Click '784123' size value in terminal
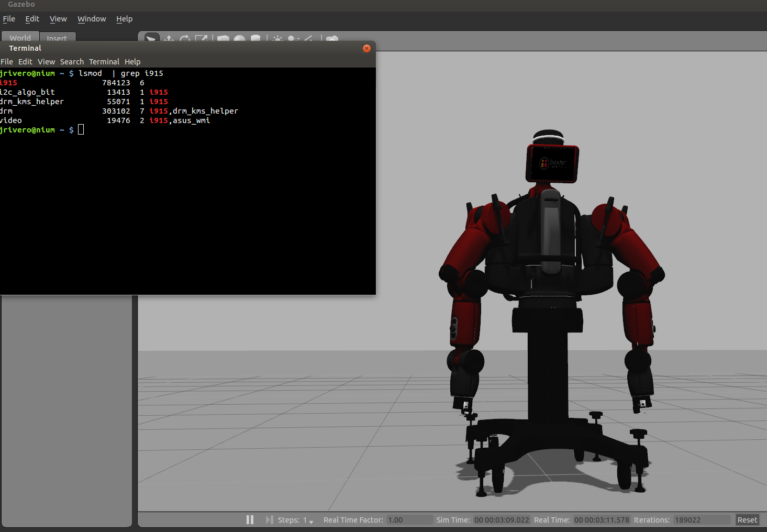The width and height of the screenshot is (767, 532). [116, 83]
